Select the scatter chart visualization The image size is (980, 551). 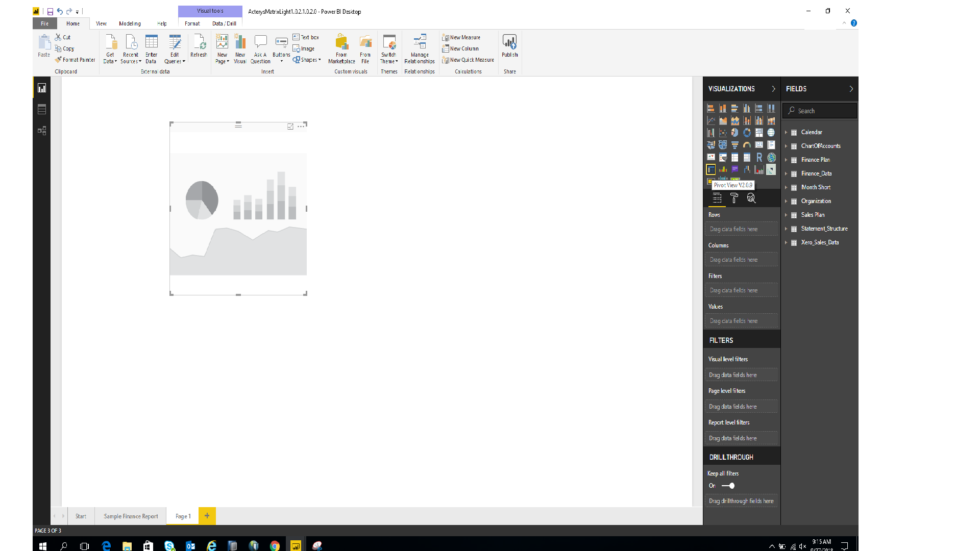723,133
